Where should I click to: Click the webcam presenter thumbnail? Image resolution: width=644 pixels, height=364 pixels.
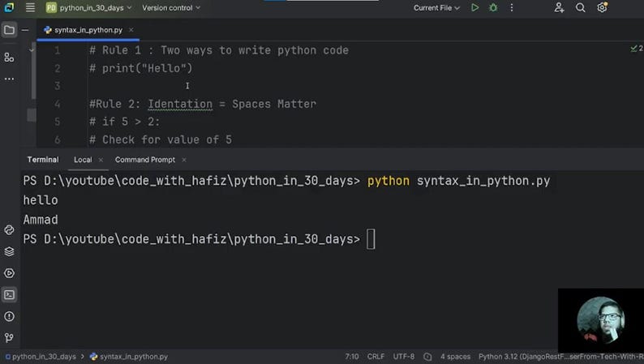coord(601,320)
